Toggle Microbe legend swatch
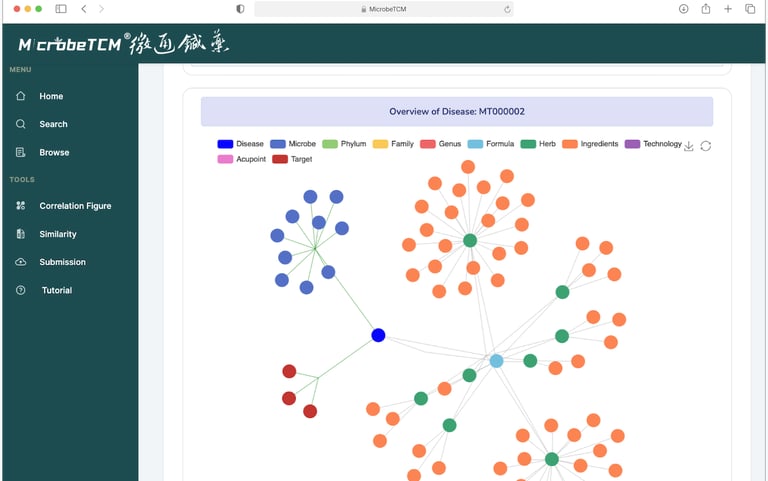Screen dimensions: 768x481 tap(278, 144)
